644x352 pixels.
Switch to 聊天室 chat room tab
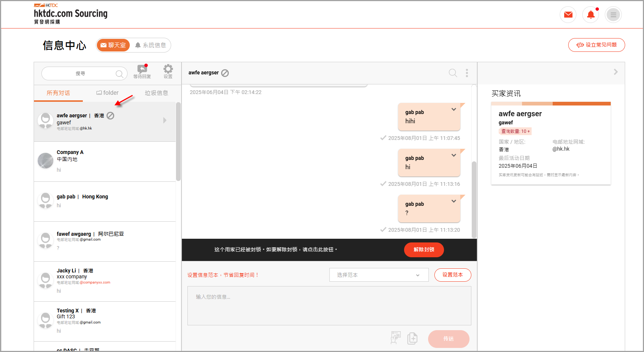coord(113,45)
